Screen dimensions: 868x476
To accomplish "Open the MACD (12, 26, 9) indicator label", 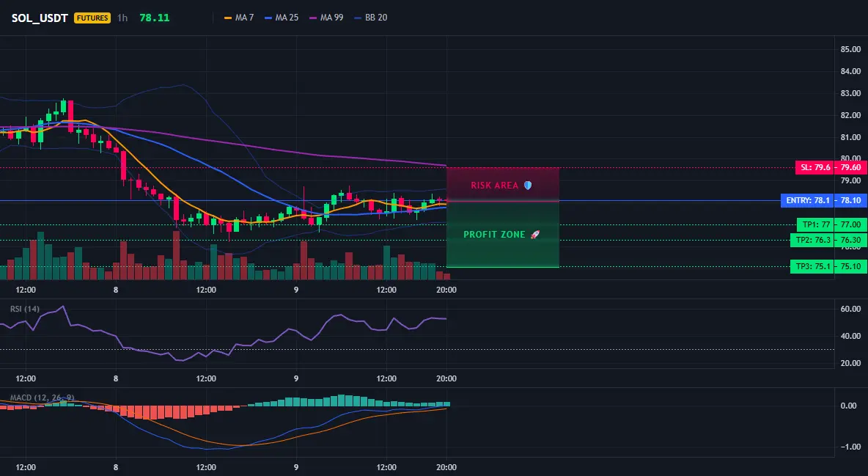I will [x=42, y=398].
